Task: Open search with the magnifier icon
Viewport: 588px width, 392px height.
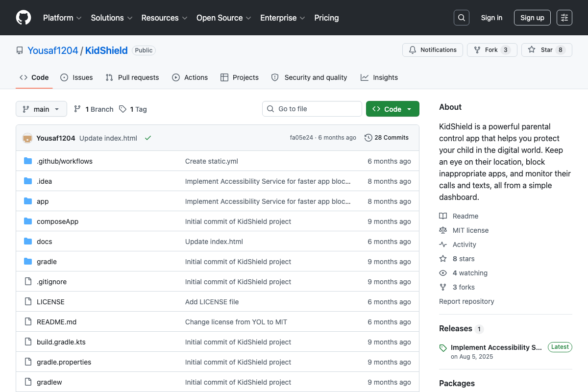Action: 461,18
